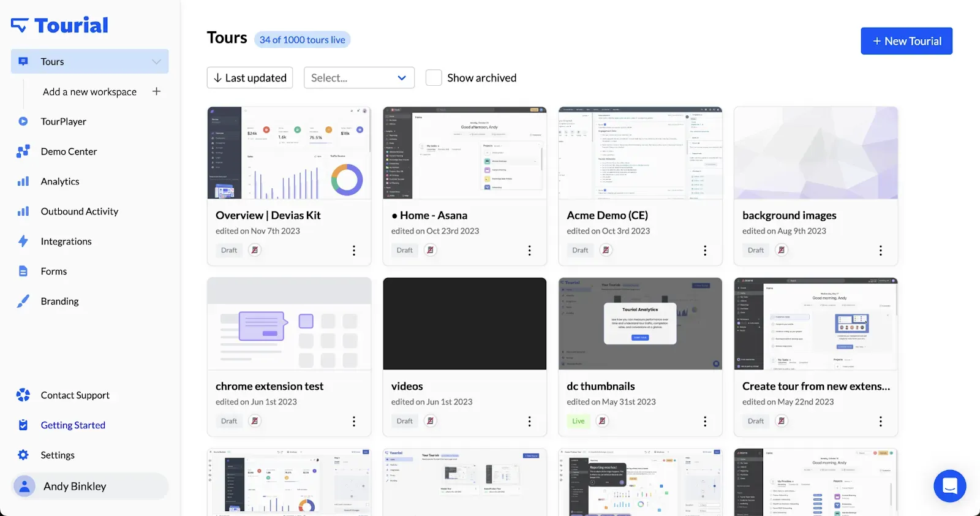Screen dimensions: 980x516
Task: Click the Tourial logo
Action: tap(59, 25)
